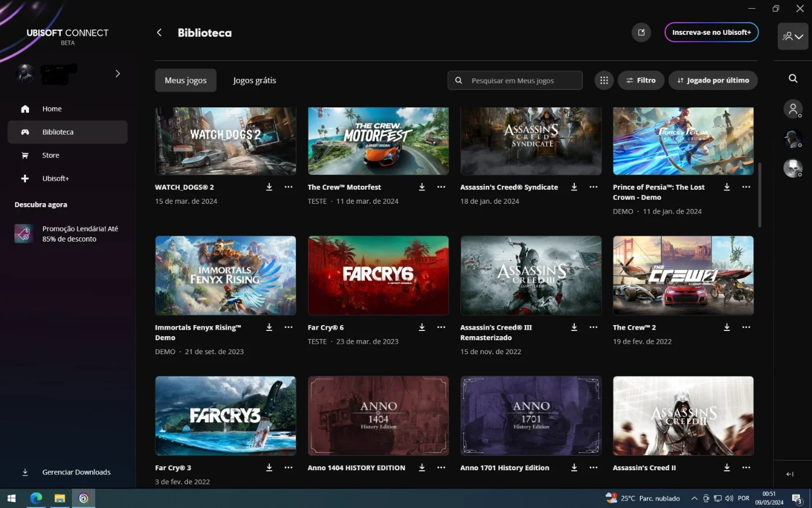Image resolution: width=812 pixels, height=508 pixels.
Task: Expand the friends dropdown in top right
Action: pos(793,37)
